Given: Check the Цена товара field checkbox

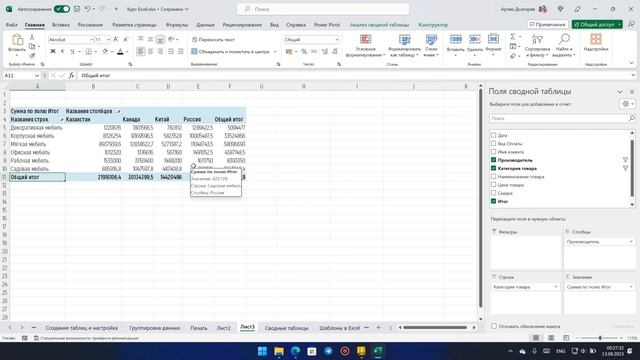Looking at the screenshot, I should (493, 184).
